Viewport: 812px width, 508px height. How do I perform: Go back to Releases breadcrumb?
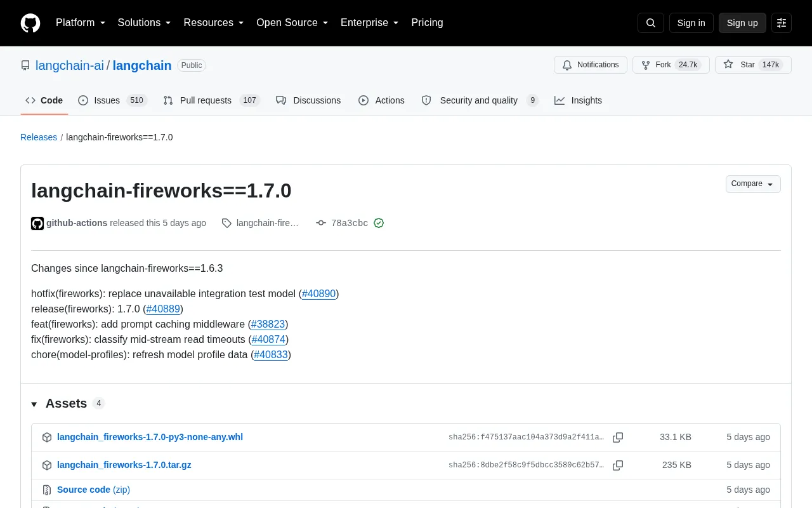click(39, 137)
